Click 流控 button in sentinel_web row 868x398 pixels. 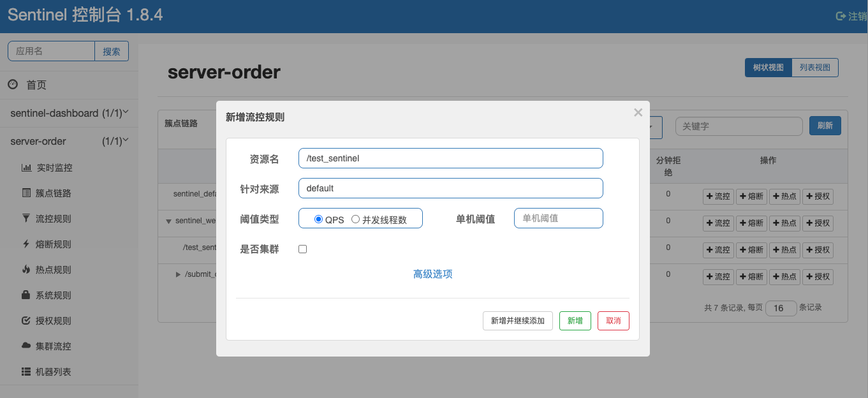(x=718, y=223)
